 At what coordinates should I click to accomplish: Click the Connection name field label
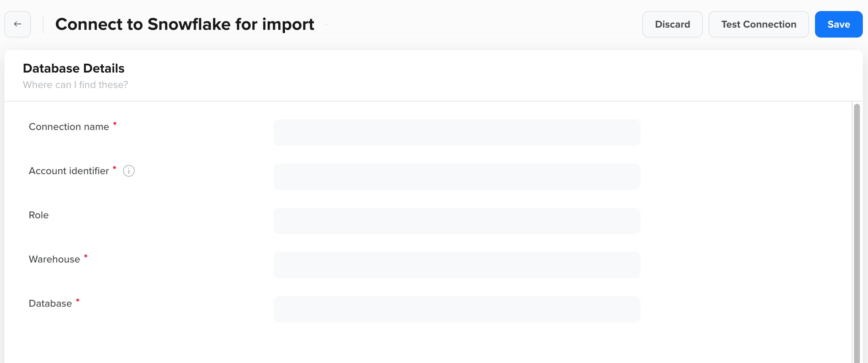pos(68,126)
